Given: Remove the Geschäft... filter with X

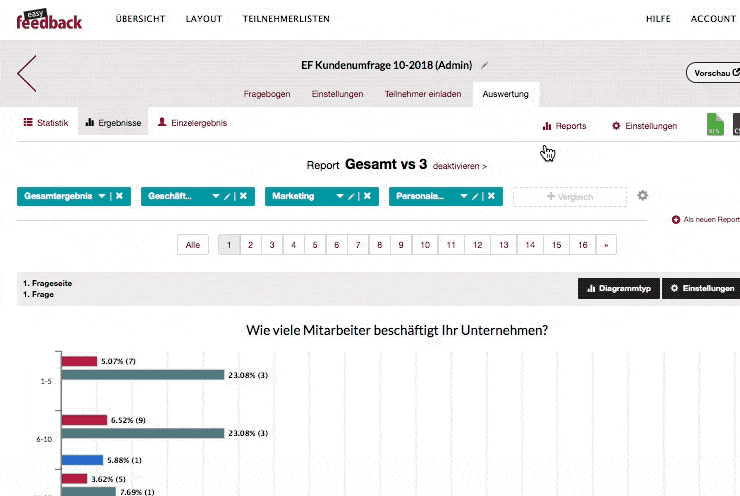Looking at the screenshot, I should tap(244, 196).
